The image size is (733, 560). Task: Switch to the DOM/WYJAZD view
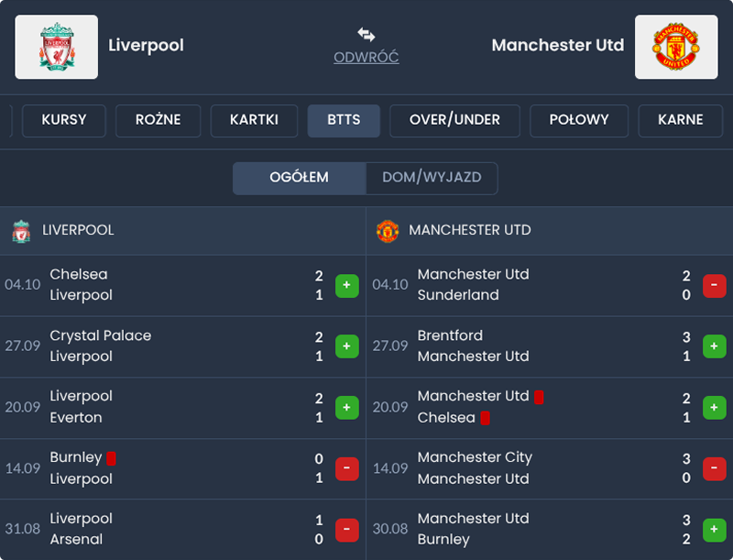coord(432,178)
